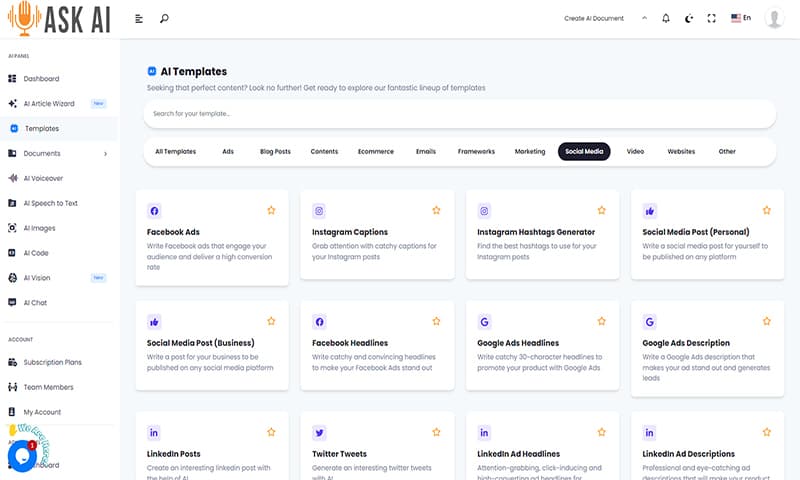The height and width of the screenshot is (480, 800).
Task: Open the user avatar menu
Action: pyautogui.click(x=774, y=18)
